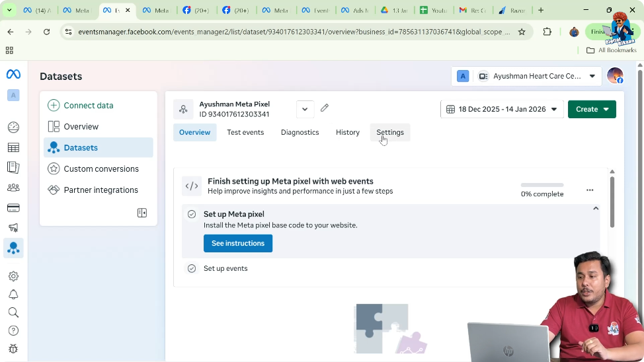Open the site information icon in address bar
The height and width of the screenshot is (362, 644).
click(69, 32)
